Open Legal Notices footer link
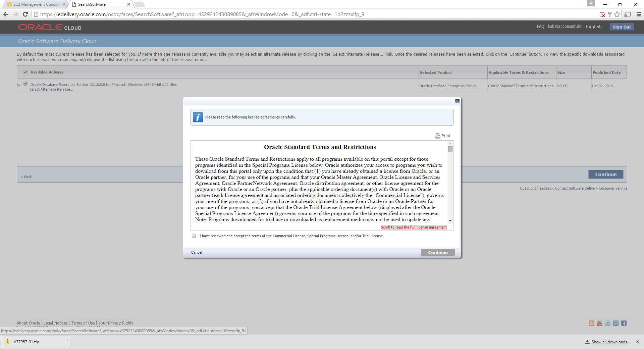Screen dimensions: 644x349 (x=56, y=323)
